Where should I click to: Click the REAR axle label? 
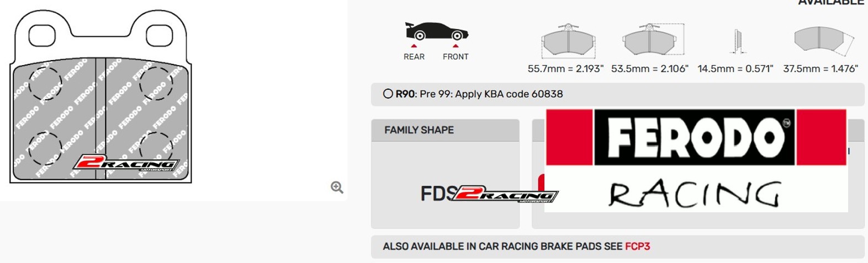(x=414, y=57)
